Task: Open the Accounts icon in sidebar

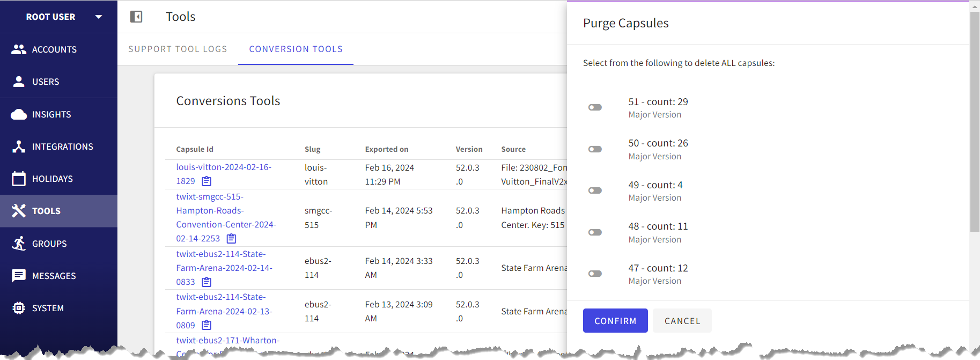Action: click(19, 49)
